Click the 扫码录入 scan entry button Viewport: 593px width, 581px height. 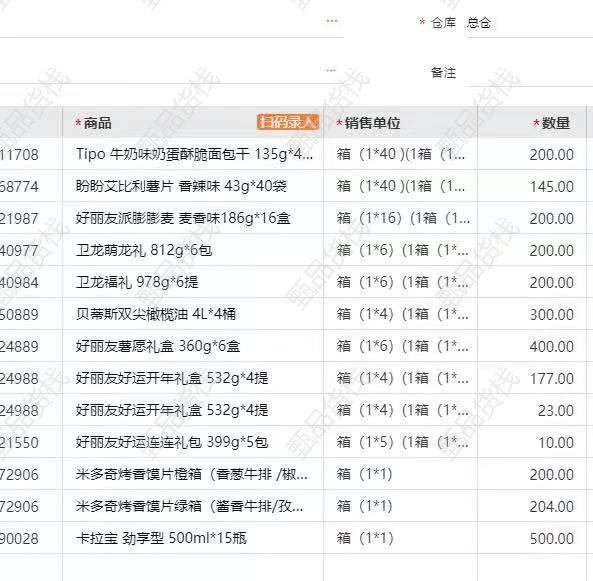tap(288, 122)
